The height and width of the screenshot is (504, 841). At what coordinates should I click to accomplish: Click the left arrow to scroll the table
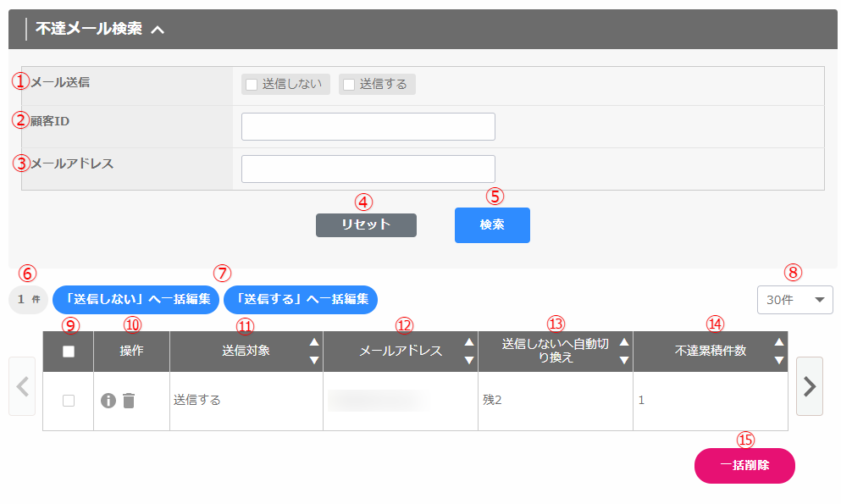coord(22,386)
